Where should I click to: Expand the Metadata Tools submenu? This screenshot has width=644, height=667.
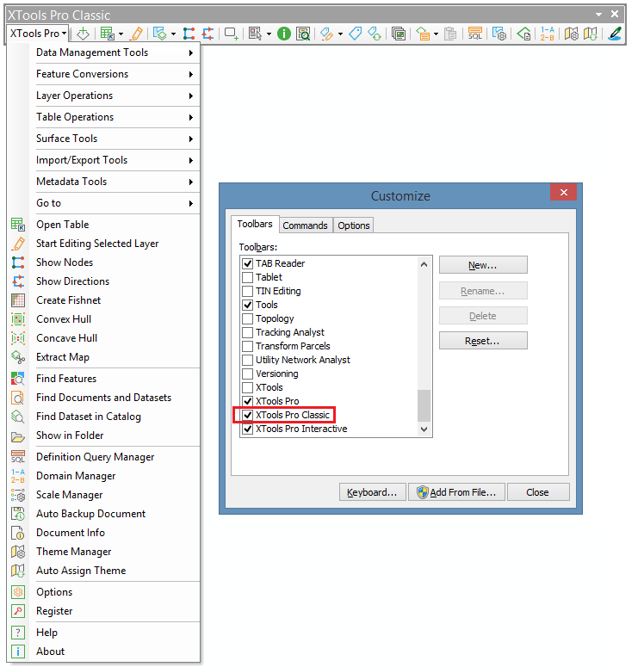point(115,182)
